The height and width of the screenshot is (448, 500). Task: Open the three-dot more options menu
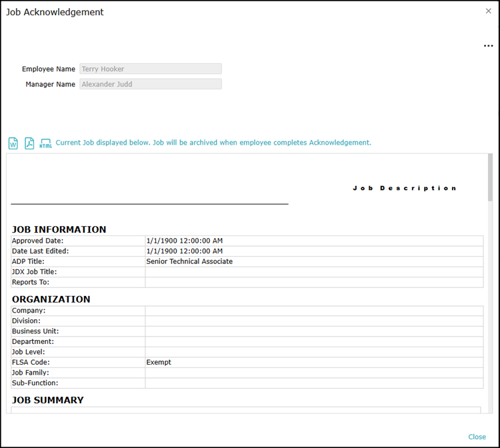(x=488, y=46)
